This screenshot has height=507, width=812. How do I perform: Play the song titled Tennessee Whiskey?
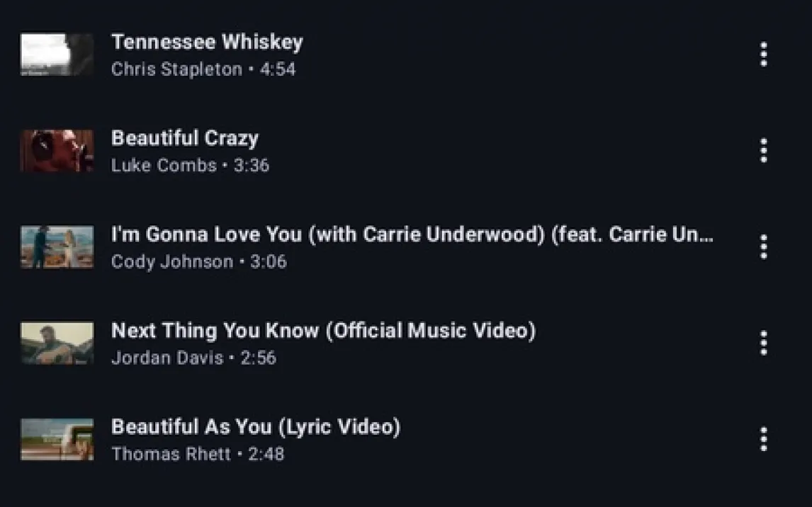(x=207, y=42)
